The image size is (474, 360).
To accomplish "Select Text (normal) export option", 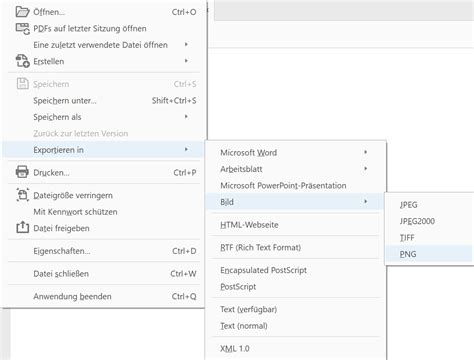I will [296, 326].
